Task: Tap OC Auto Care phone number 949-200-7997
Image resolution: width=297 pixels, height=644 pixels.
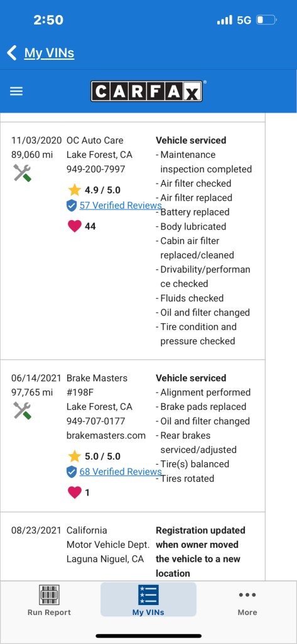Action: [x=96, y=169]
